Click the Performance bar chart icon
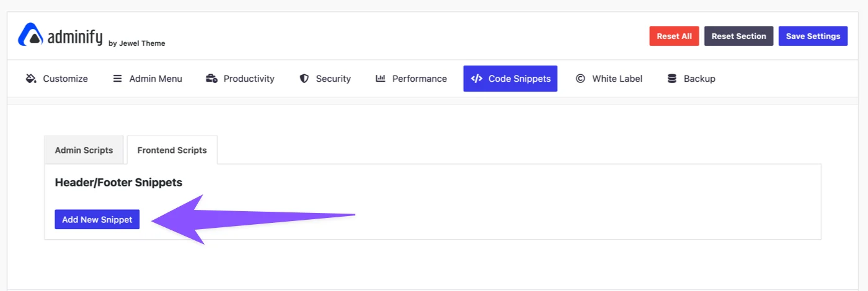Image resolution: width=868 pixels, height=291 pixels. (381, 79)
